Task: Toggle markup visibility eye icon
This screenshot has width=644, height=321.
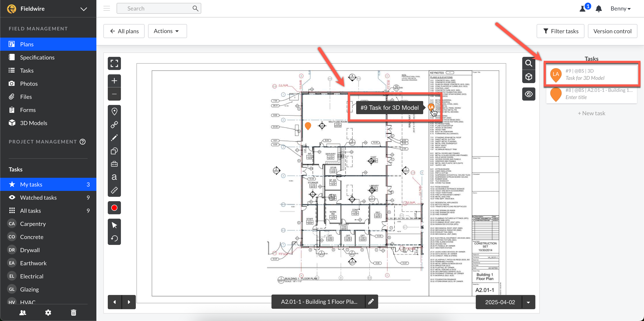Action: (x=529, y=94)
